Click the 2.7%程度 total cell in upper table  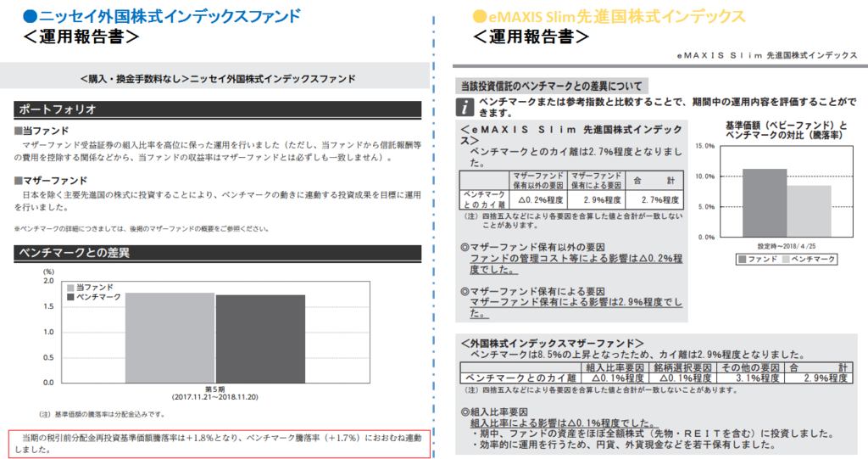click(654, 199)
